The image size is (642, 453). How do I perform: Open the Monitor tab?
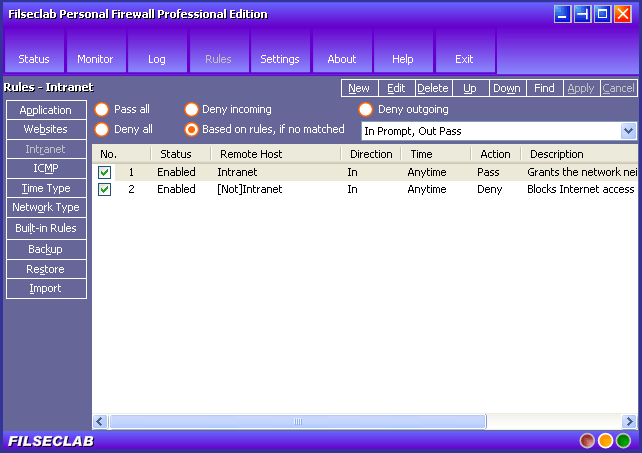[x=96, y=59]
